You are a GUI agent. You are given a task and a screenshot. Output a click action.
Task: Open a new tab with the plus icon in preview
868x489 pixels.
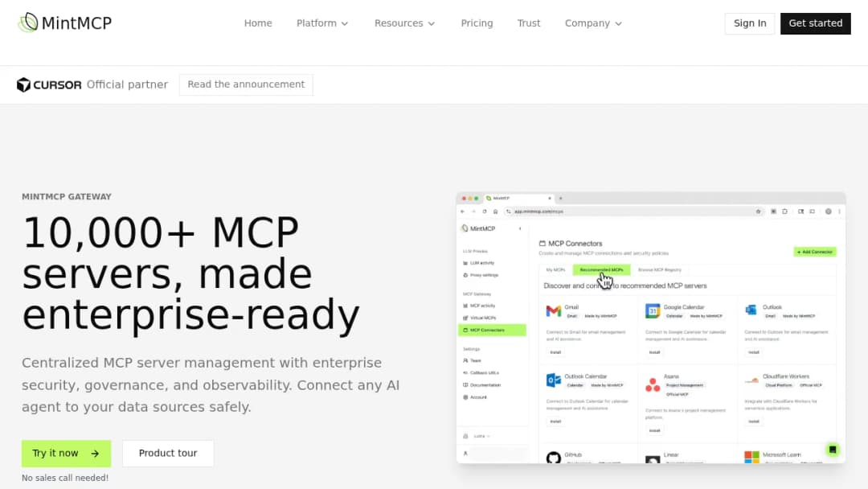[561, 199]
